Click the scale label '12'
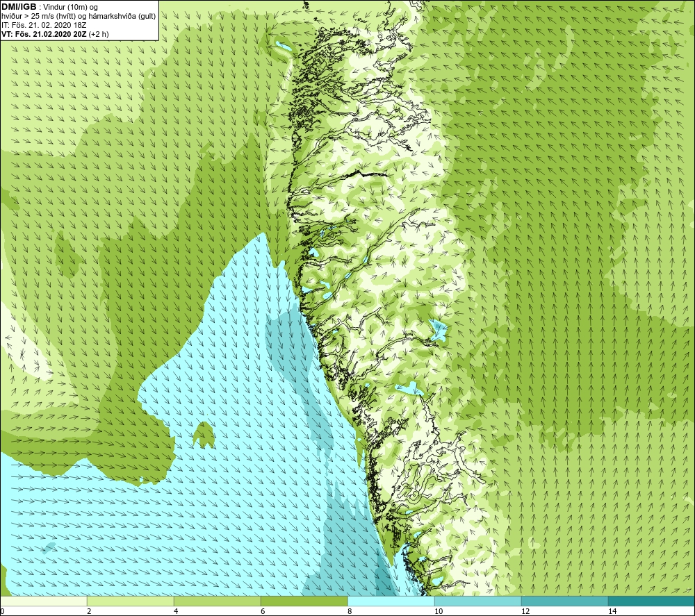The height and width of the screenshot is (616, 695). pyautogui.click(x=525, y=611)
